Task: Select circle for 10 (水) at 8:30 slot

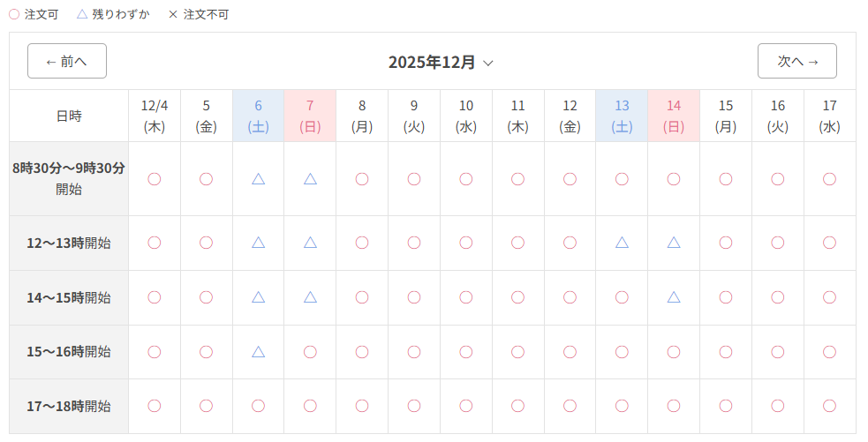Action: (466, 179)
